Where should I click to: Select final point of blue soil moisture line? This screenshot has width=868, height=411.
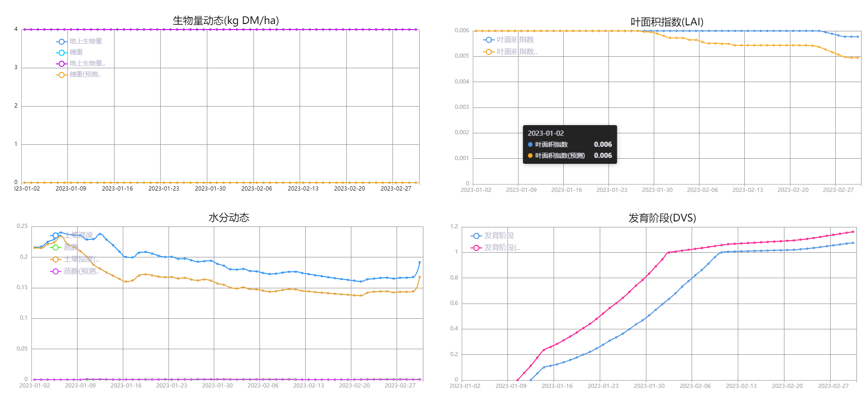pyautogui.click(x=419, y=262)
